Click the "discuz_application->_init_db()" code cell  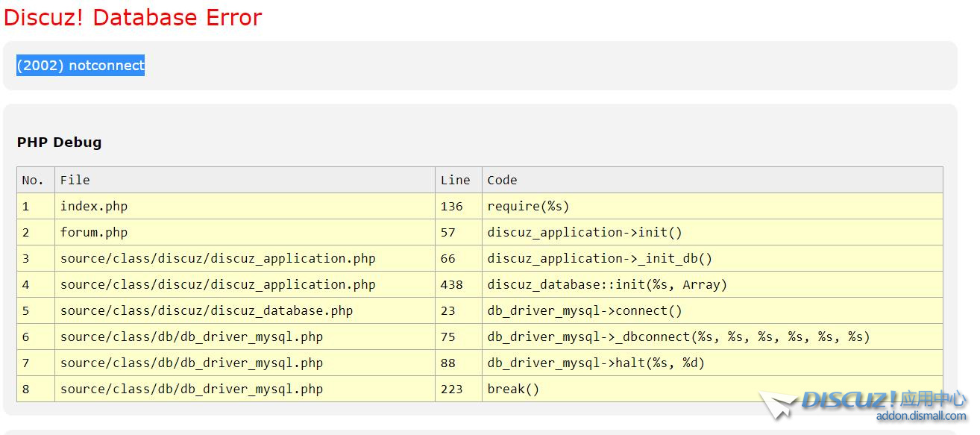[712, 258]
